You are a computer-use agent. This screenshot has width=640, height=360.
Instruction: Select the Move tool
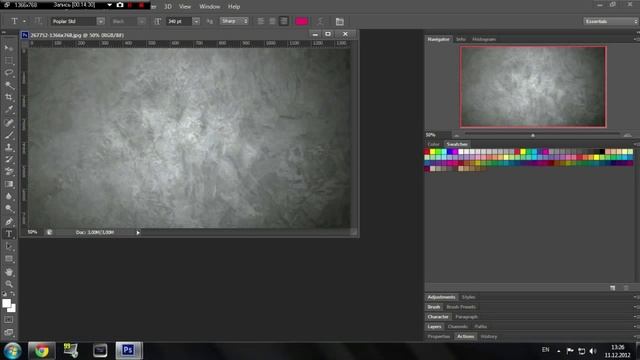click(9, 48)
